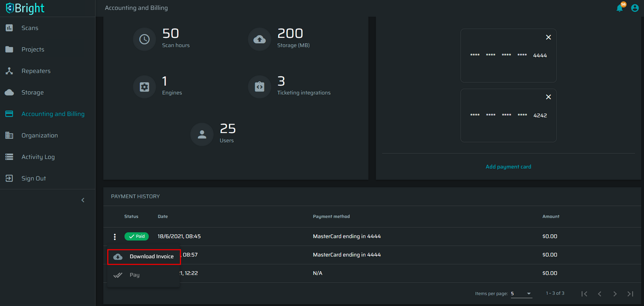Click the Sign Out icon
Viewport: 644px width, 306px height.
coord(9,178)
